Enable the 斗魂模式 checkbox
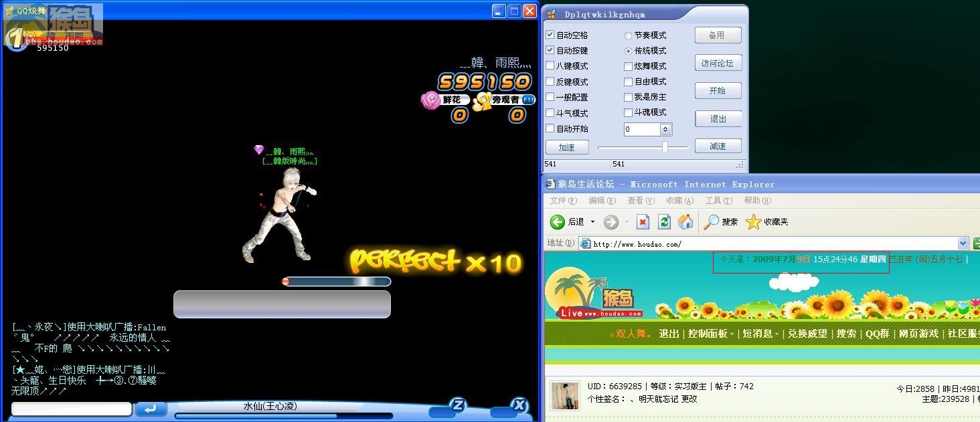The height and width of the screenshot is (422, 980). [x=628, y=112]
